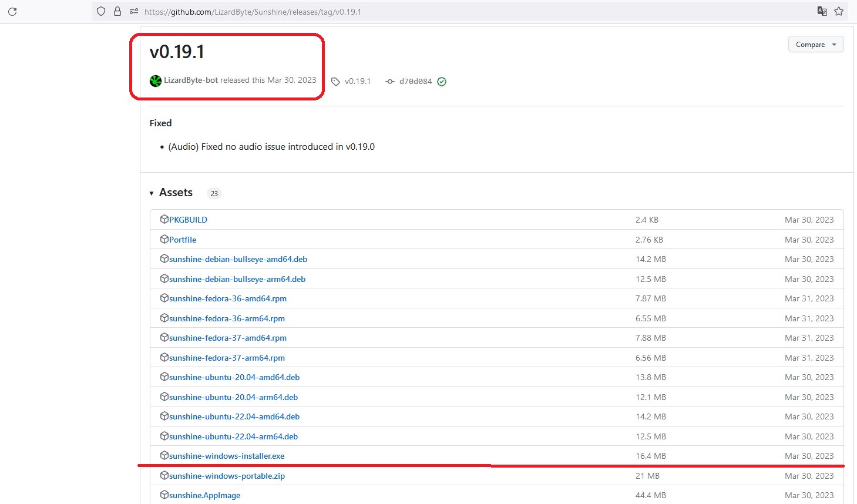Screen dimensions: 857x504
Task: Click the browser address bar URL
Action: (x=253, y=12)
